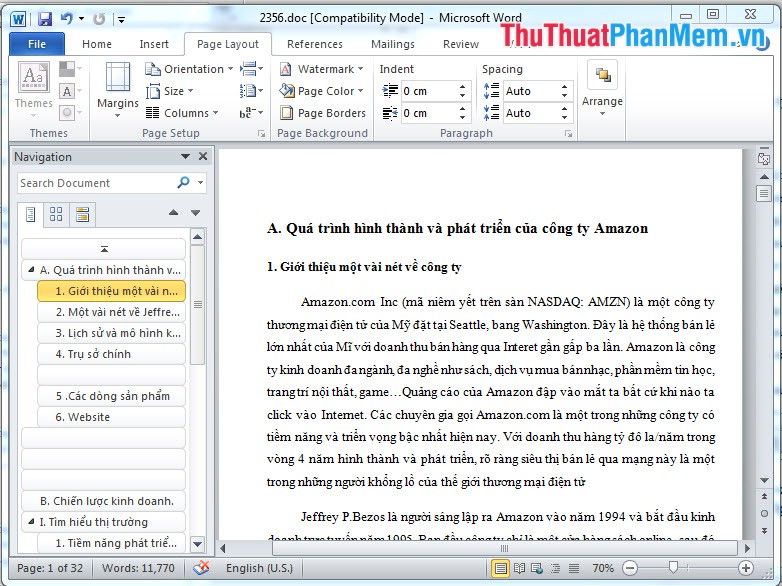Click the Hyphenation icon
The width and height of the screenshot is (782, 586).
tap(251, 113)
